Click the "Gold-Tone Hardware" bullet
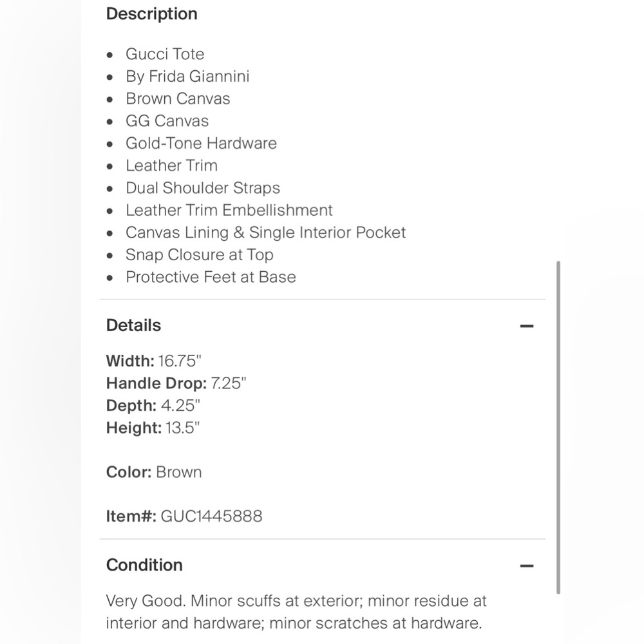Image resolution: width=644 pixels, height=644 pixels. 201,143
